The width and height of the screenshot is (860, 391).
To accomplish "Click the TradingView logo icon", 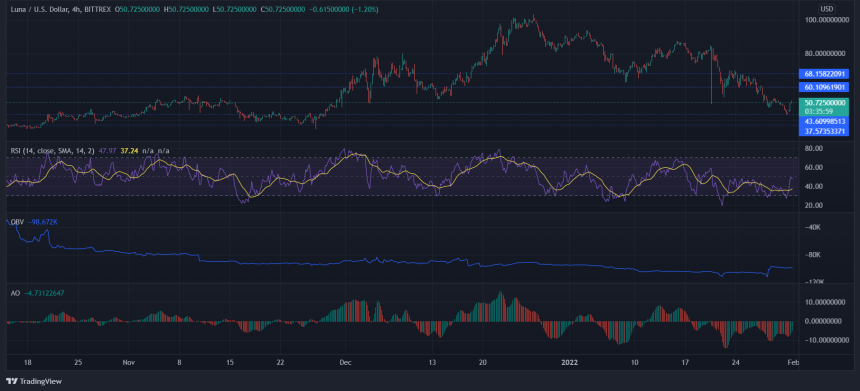I will [x=10, y=381].
